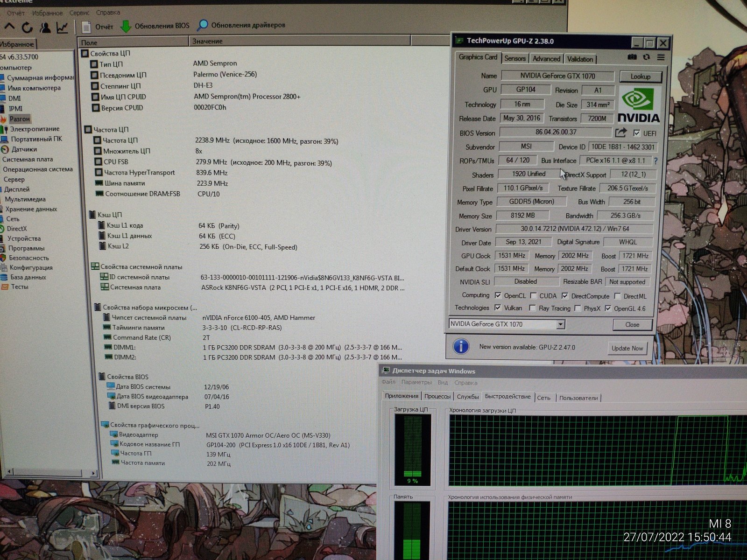Toggle the UEFI checkbox

pos(637,133)
